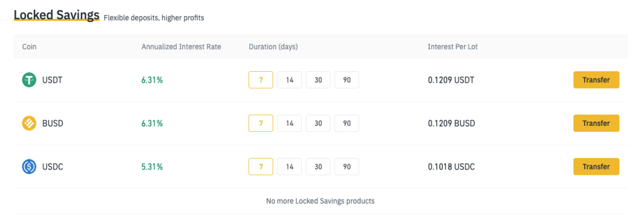Click the 0.1209 BUSD interest value
This screenshot has height=218, width=644.
click(x=451, y=123)
